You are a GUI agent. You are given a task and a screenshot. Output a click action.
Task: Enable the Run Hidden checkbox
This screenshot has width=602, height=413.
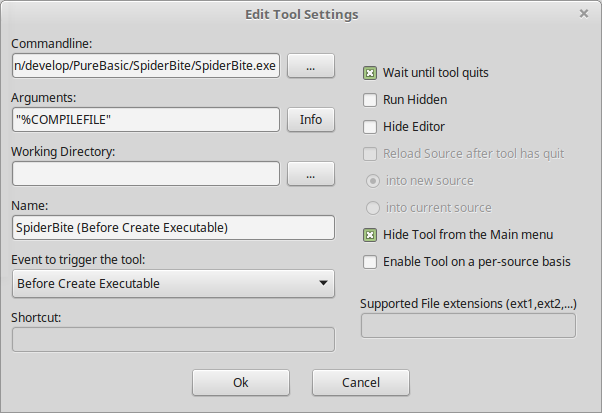pos(370,100)
